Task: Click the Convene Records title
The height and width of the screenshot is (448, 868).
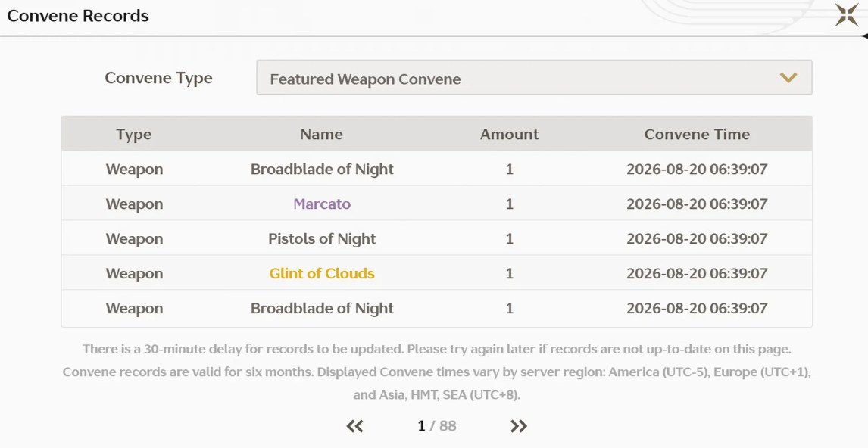Action: 78,15
